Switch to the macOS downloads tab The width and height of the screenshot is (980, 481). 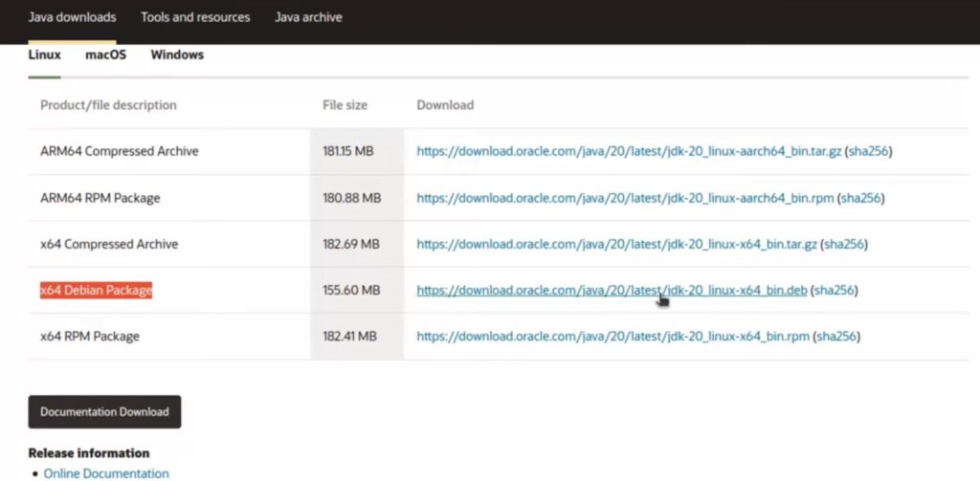105,55
